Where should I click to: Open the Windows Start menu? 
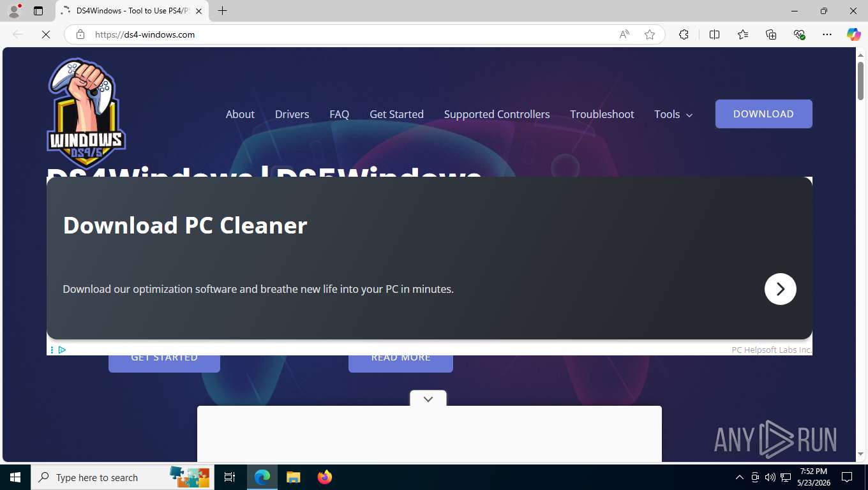coord(15,477)
